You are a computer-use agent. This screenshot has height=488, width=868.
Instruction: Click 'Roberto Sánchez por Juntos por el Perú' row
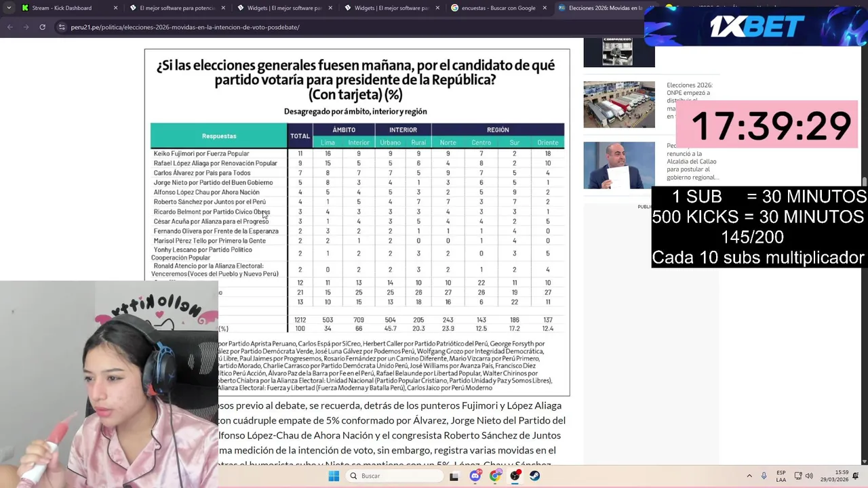click(x=210, y=202)
